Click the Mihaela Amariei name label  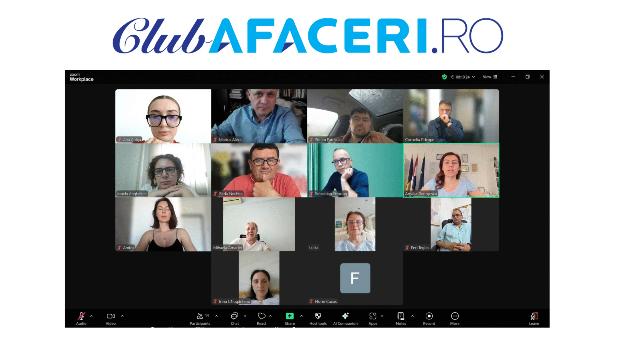[x=228, y=248]
